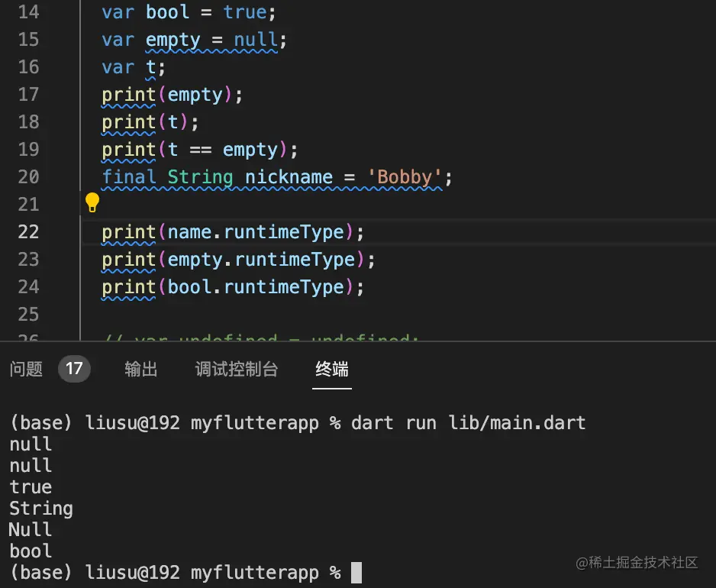Viewport: 716px width, 588px height.
Task: Click the null keyword on line 15
Action: point(256,40)
